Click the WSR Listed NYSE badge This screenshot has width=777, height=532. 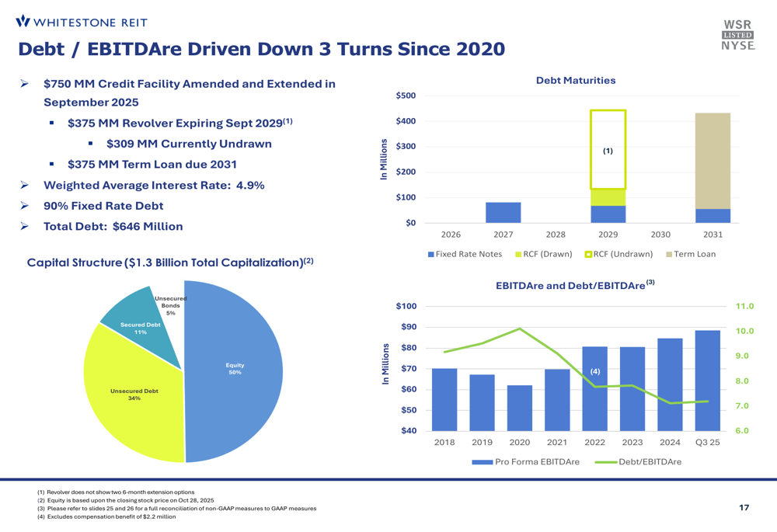click(x=737, y=35)
